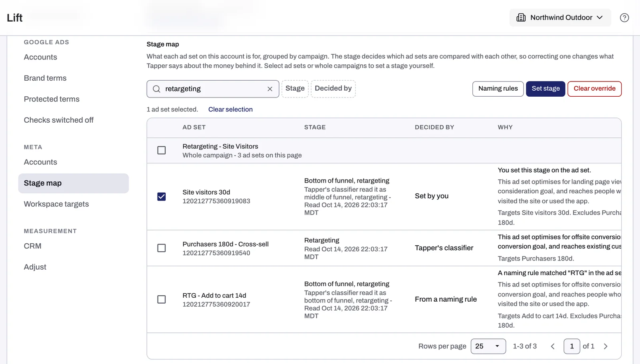Click the Lift logo

pos(15,18)
